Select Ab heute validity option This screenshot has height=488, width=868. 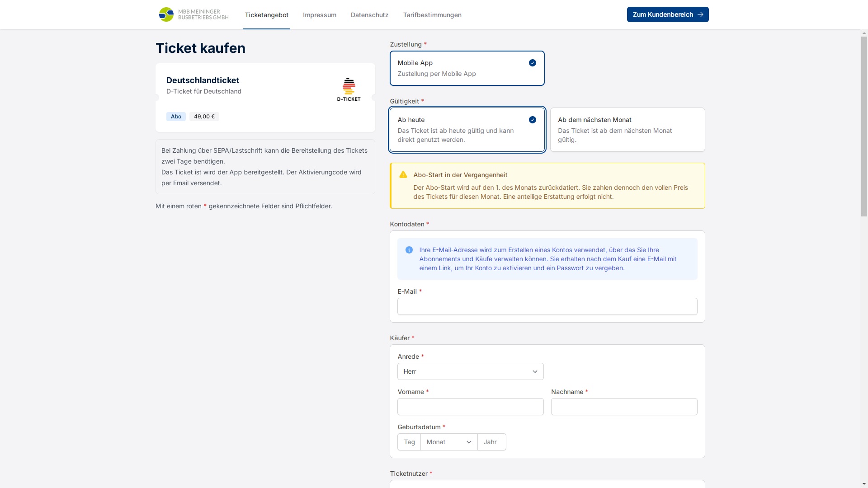coord(467,130)
